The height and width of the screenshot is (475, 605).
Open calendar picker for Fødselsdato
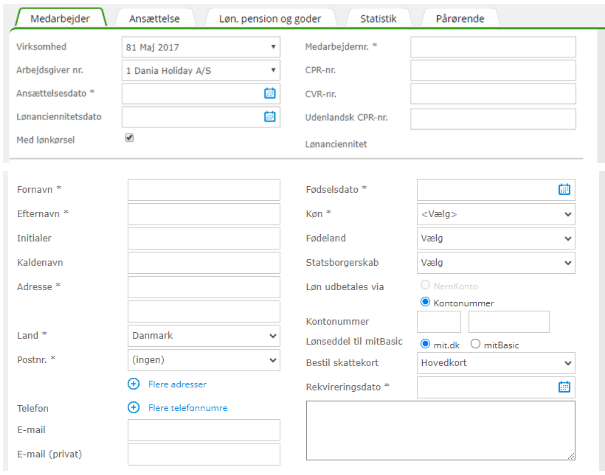[x=564, y=189]
